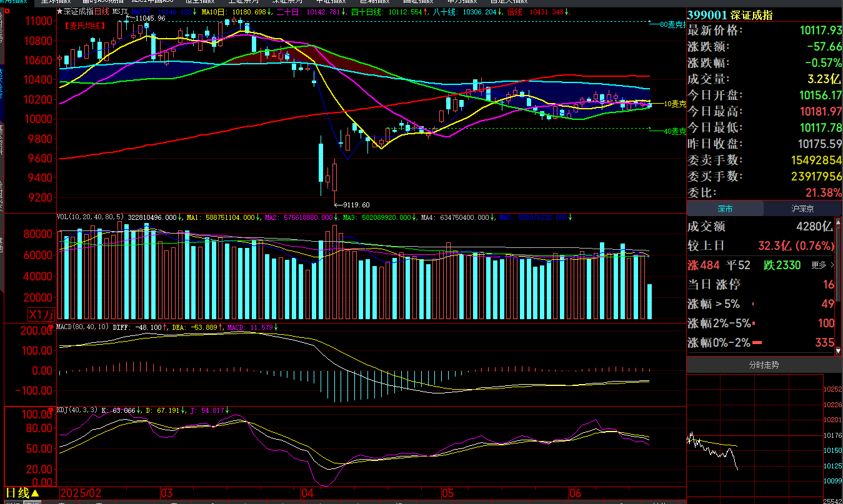The height and width of the screenshot is (504, 843).
Task: Click the MSJX indicator code label
Action: click(x=120, y=11)
